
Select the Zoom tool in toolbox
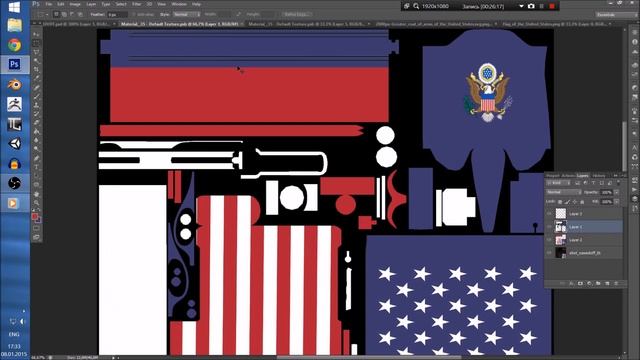pyautogui.click(x=36, y=203)
